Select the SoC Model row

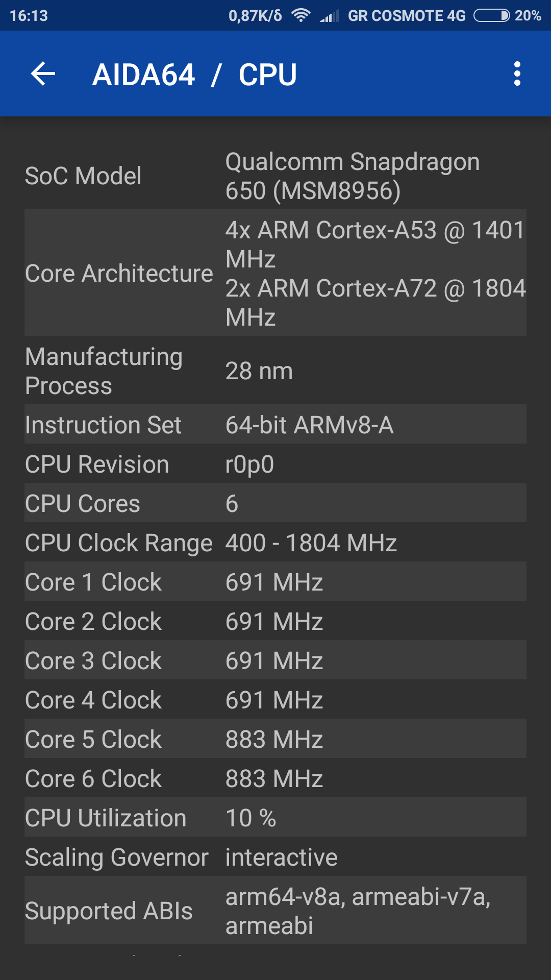tap(275, 176)
